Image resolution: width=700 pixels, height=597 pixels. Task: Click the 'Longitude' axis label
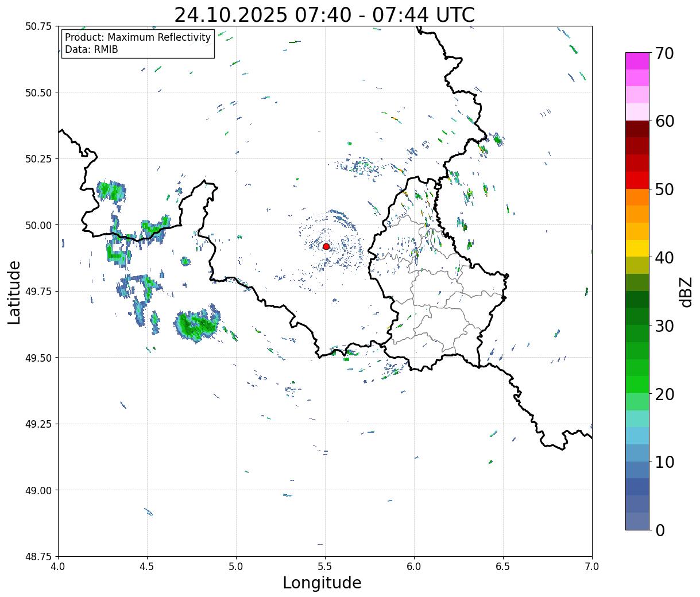coord(322,583)
